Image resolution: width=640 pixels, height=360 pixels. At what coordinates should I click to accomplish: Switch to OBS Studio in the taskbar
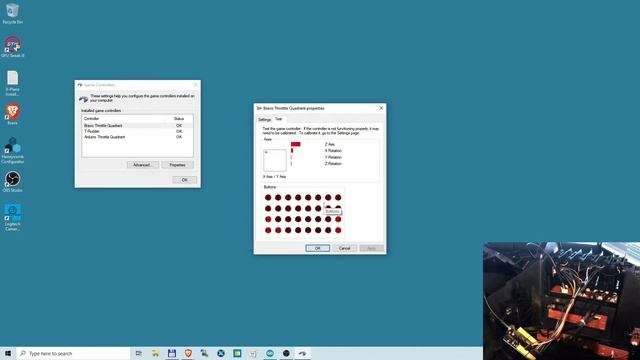[286, 353]
